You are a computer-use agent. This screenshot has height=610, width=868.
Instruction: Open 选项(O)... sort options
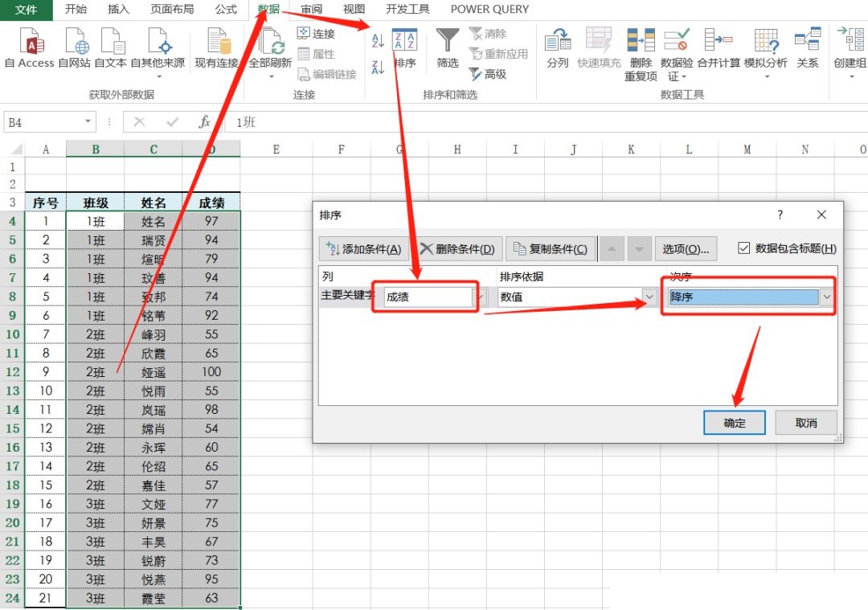click(686, 249)
